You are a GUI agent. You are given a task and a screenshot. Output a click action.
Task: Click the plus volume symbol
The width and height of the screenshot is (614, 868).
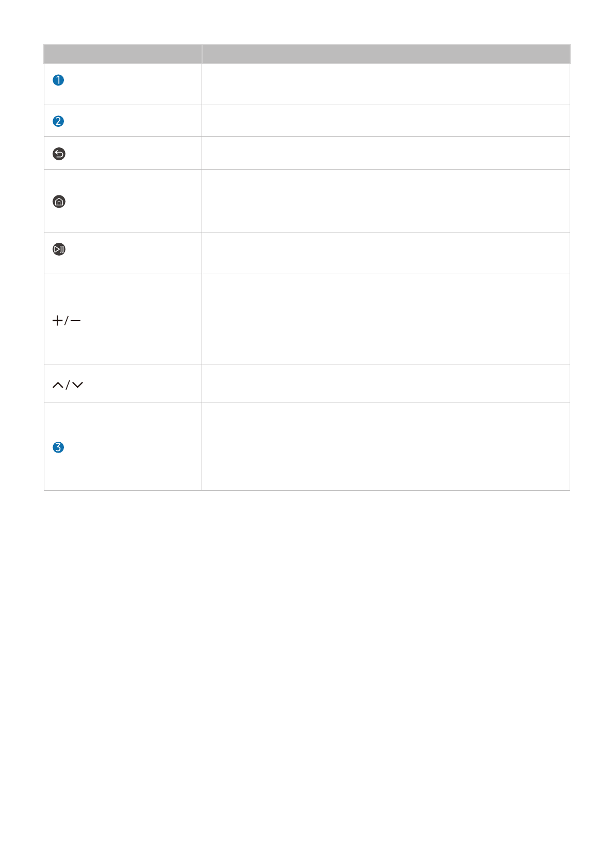[x=57, y=321]
